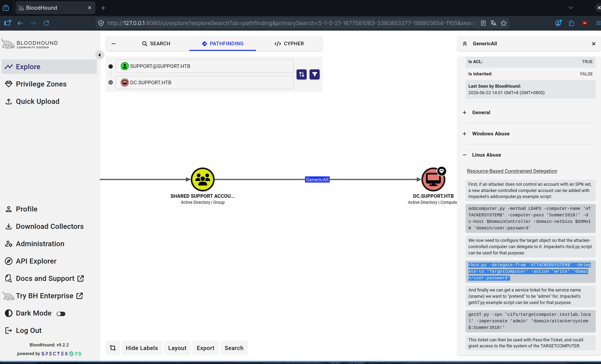Toggle the Dark Mode switch
Viewport: 601px width, 364px height.
(x=61, y=314)
